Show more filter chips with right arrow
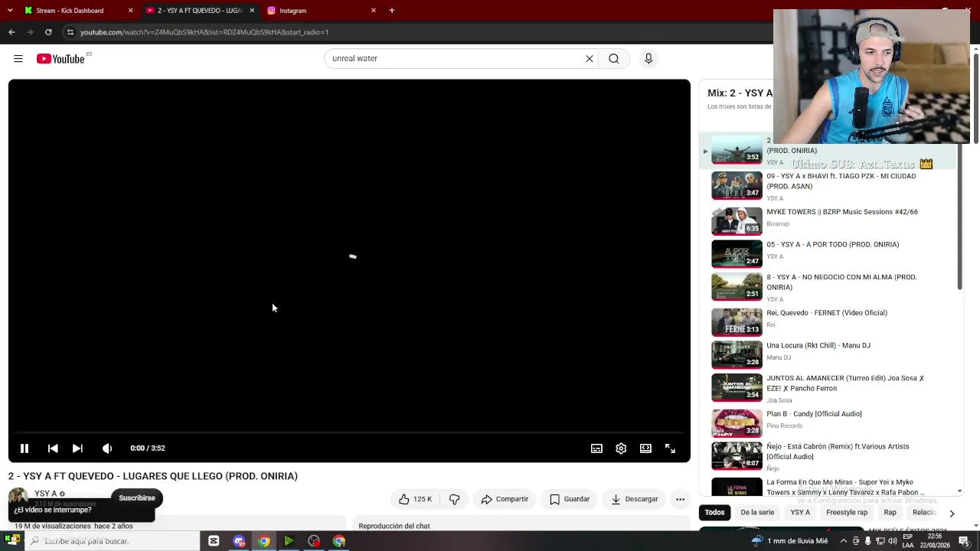The image size is (980, 551). tap(952, 514)
